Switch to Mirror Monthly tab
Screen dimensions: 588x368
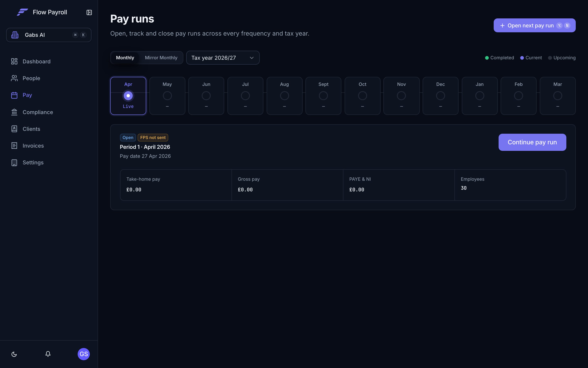[x=161, y=58]
